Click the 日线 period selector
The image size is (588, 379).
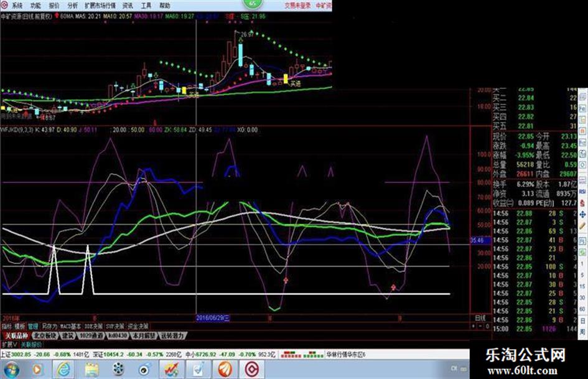(480, 317)
